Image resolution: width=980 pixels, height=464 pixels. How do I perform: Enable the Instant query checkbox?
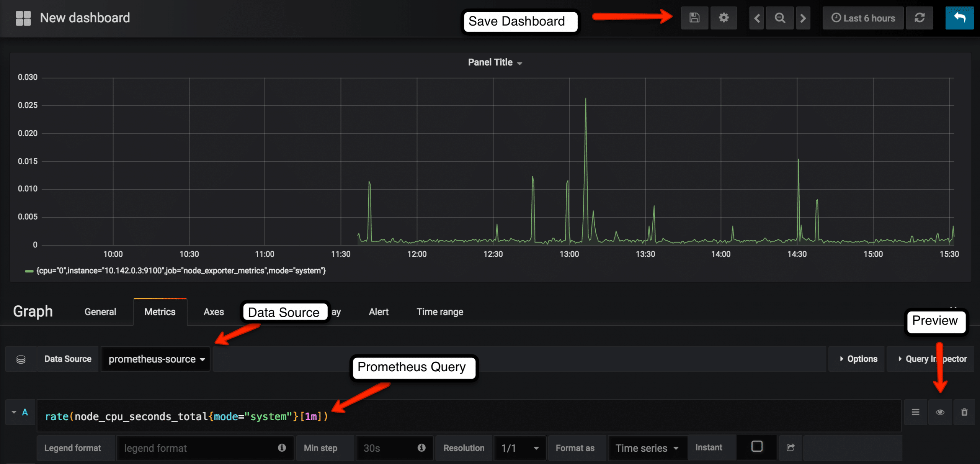click(756, 446)
